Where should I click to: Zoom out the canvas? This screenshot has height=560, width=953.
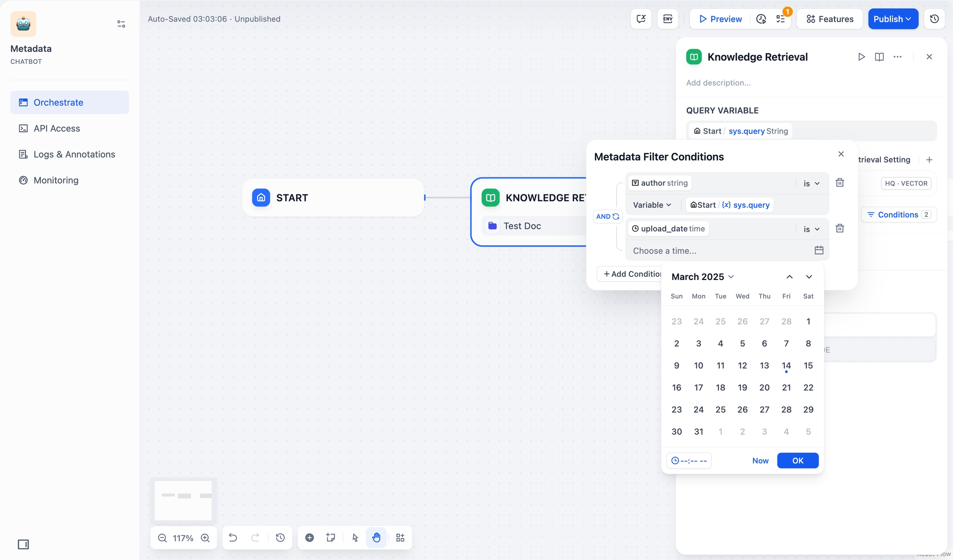tap(162, 538)
